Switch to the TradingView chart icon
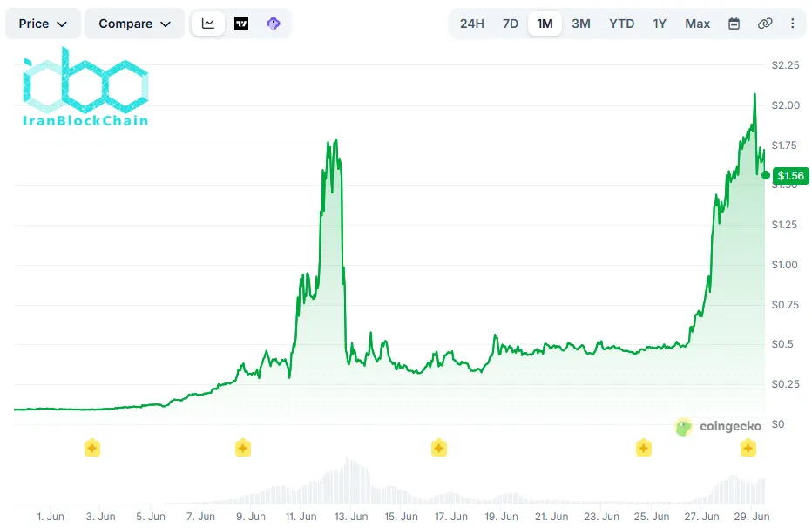The width and height of the screenshot is (812, 528). point(241,24)
